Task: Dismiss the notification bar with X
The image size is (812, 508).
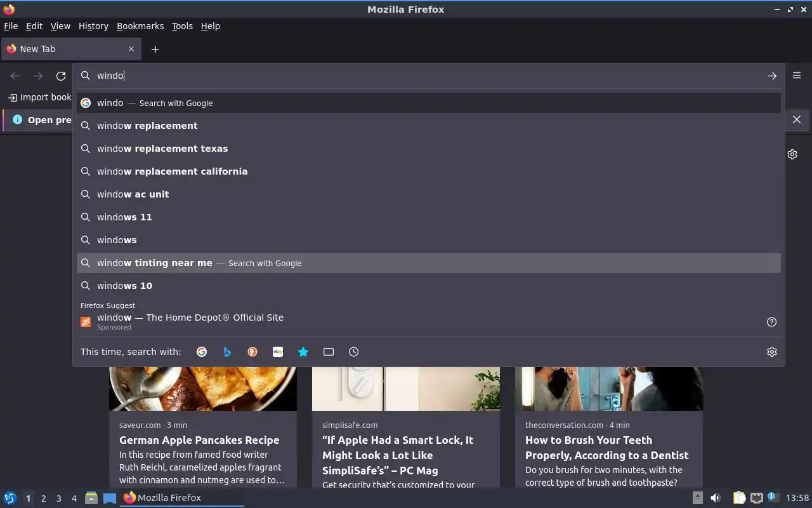Action: pos(797,119)
